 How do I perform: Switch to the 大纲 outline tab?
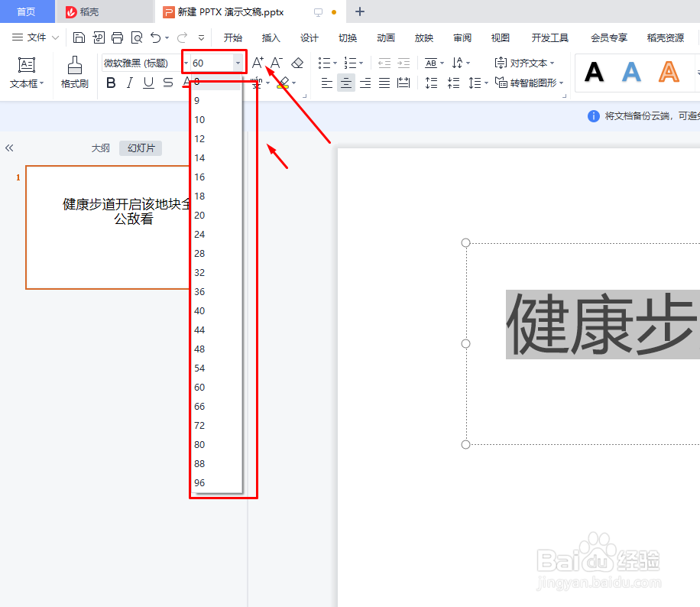(100, 148)
